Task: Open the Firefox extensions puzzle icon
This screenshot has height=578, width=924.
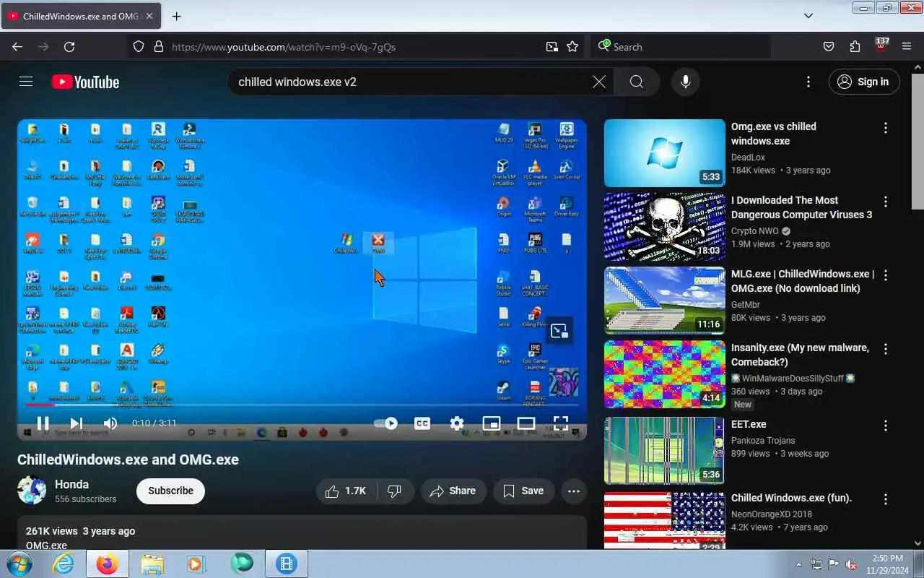Action: pos(855,47)
